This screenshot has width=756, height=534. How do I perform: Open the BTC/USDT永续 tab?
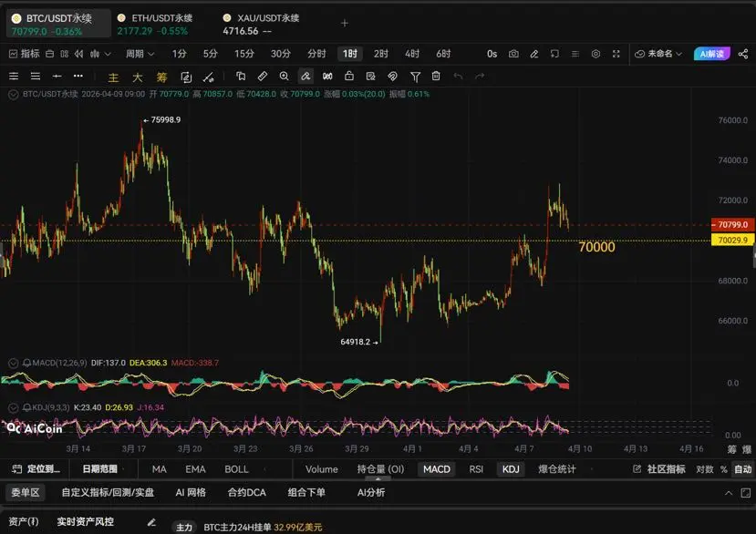point(58,24)
